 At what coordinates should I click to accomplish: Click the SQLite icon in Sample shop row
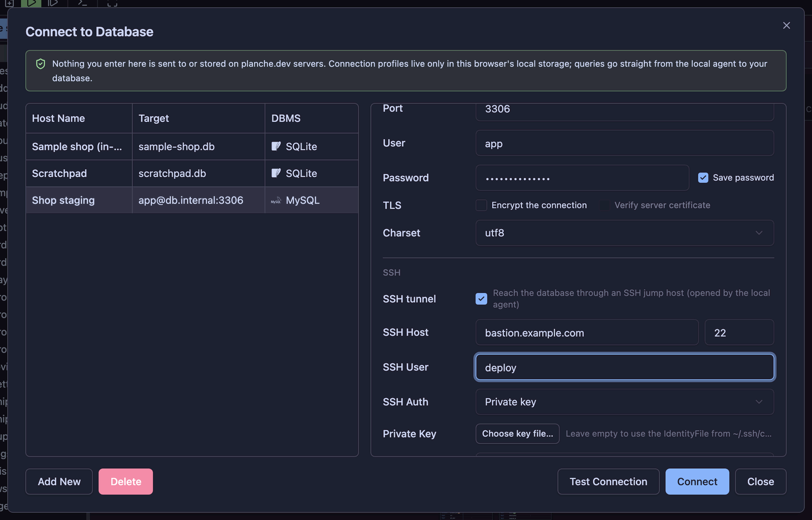click(276, 146)
